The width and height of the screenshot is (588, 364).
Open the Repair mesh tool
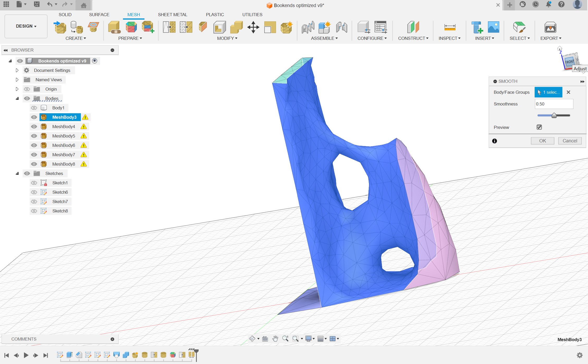[114, 27]
